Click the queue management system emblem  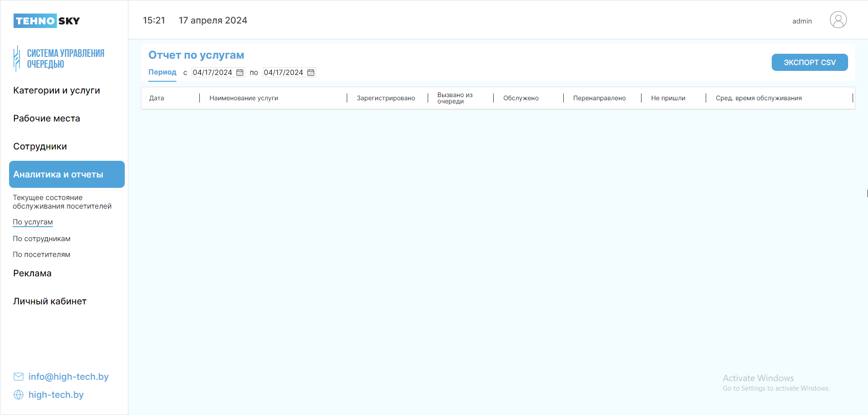pos(17,59)
